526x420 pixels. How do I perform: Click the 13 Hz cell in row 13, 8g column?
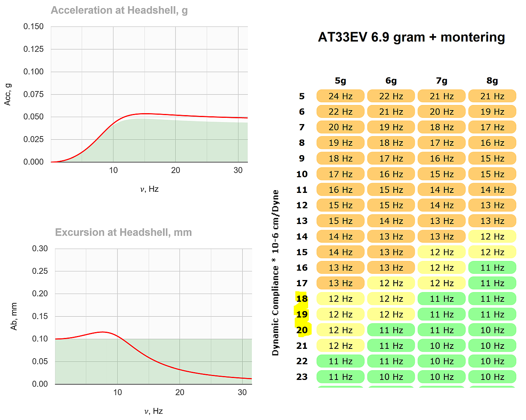492,220
